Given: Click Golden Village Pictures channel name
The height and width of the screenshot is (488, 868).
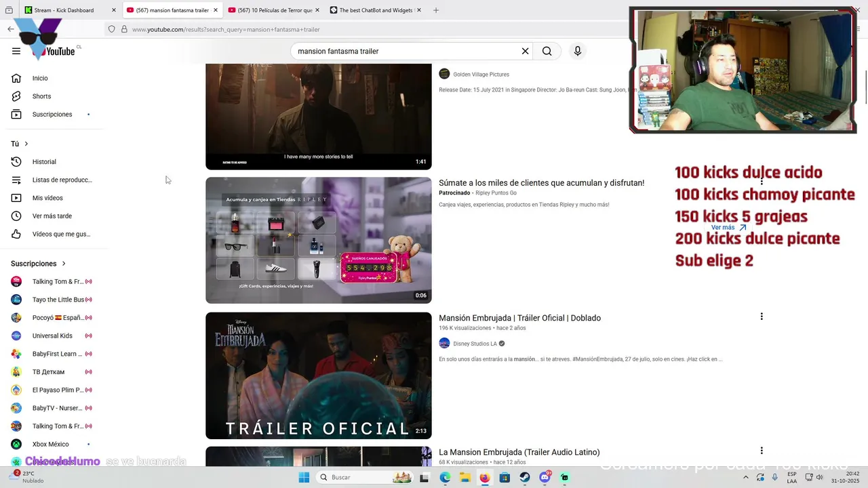Looking at the screenshot, I should tap(481, 75).
